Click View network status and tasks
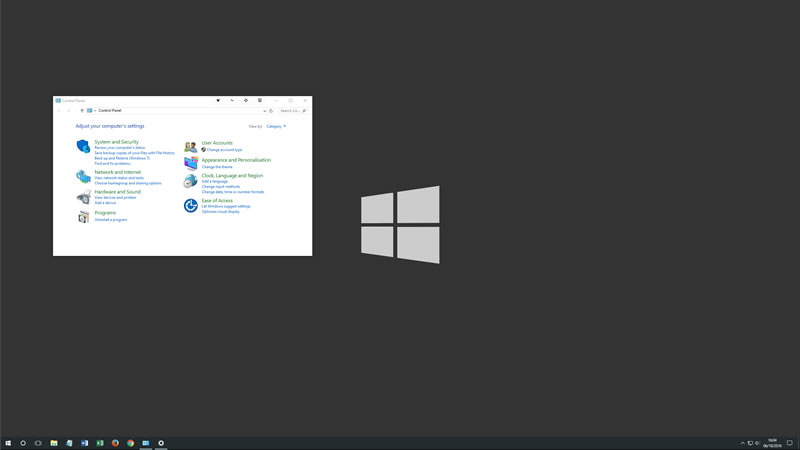The image size is (800, 450). click(x=119, y=178)
